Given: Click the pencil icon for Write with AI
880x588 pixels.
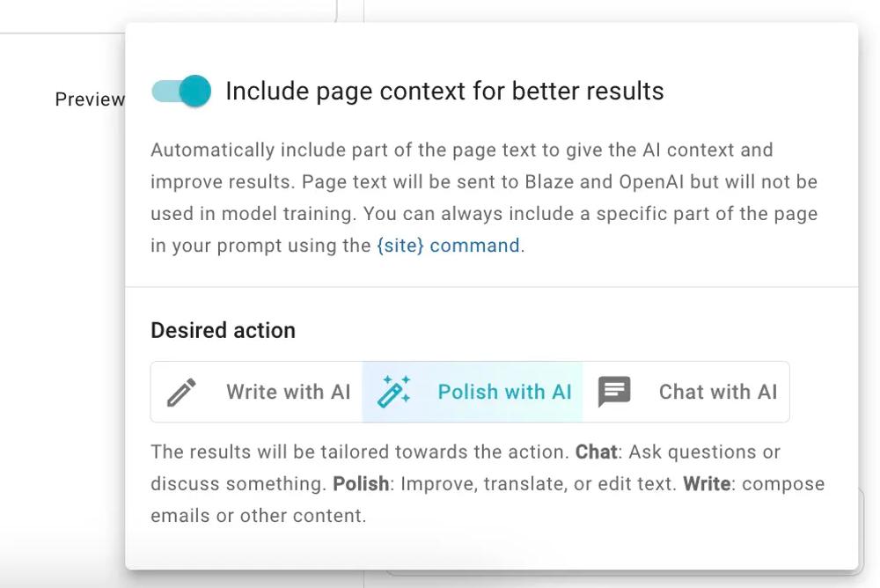Looking at the screenshot, I should point(182,392).
